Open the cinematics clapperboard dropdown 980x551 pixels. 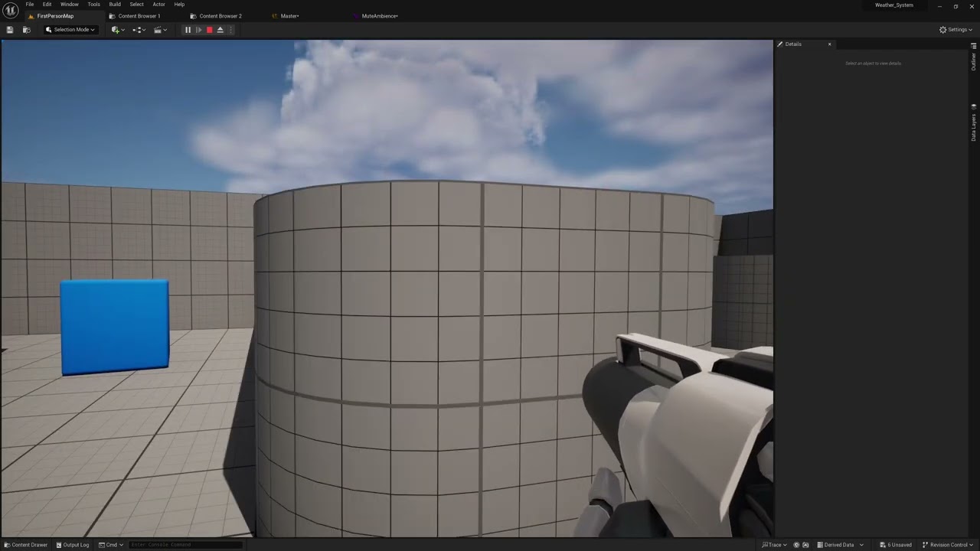[160, 30]
